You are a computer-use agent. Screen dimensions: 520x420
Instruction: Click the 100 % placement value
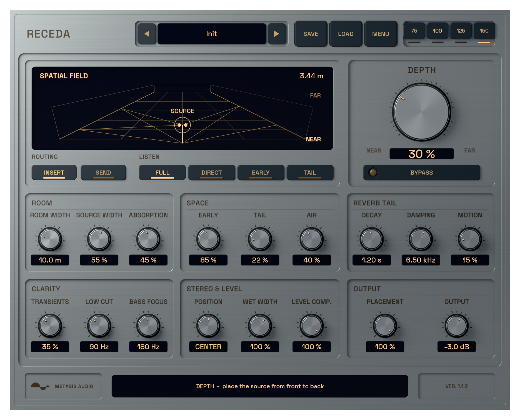click(385, 347)
